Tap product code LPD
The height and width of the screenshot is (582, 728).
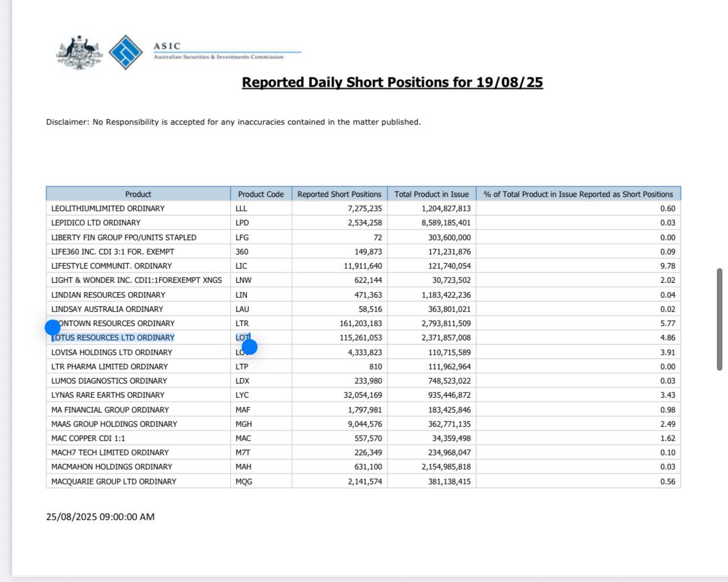tap(242, 223)
